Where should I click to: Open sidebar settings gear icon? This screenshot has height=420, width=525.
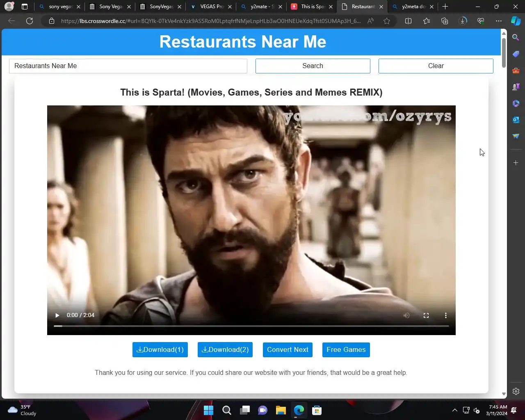[516, 391]
